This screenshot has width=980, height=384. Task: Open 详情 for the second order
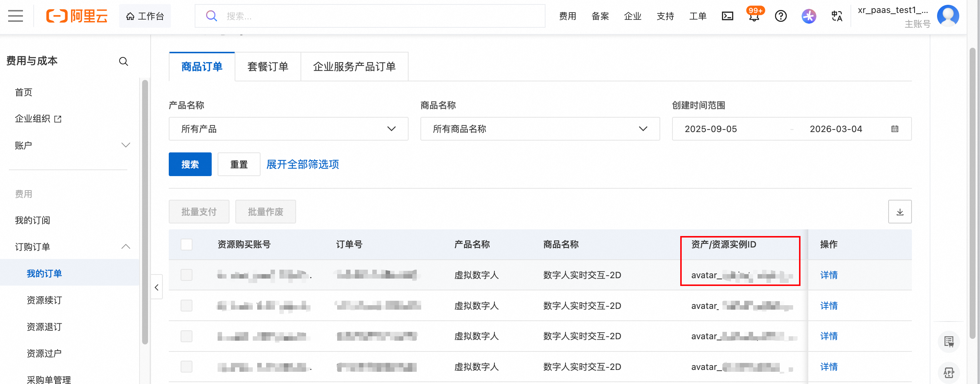[x=829, y=306]
